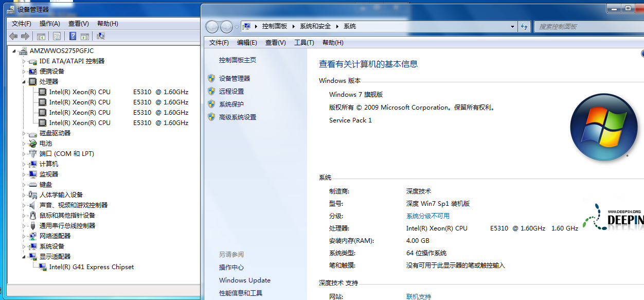The height and width of the screenshot is (300, 644).
Task: Click the blue Help question-mark toolbar icon
Action: coord(73,36)
